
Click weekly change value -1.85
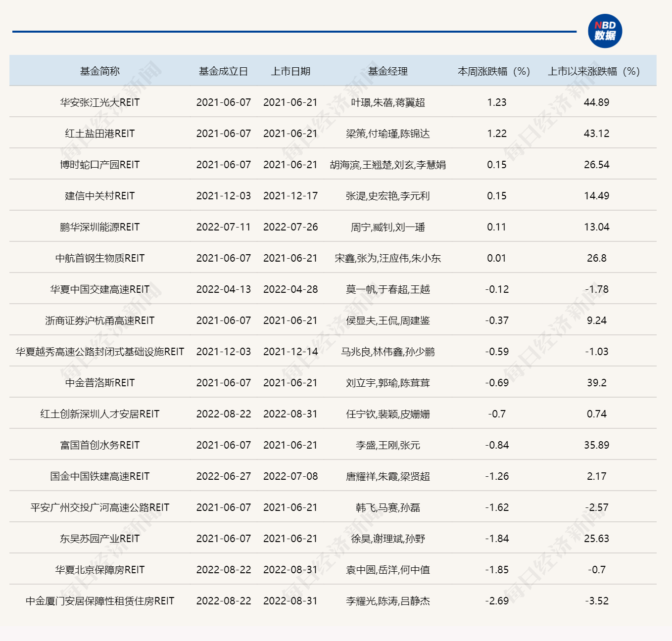coord(497,570)
